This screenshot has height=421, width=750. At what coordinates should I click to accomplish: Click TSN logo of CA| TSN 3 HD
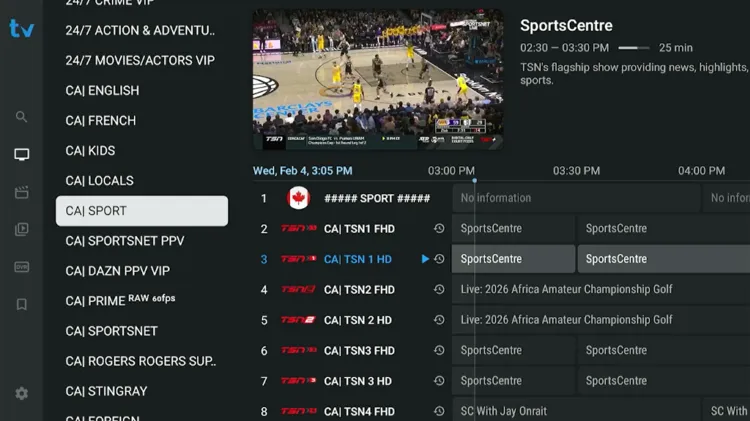pos(298,381)
